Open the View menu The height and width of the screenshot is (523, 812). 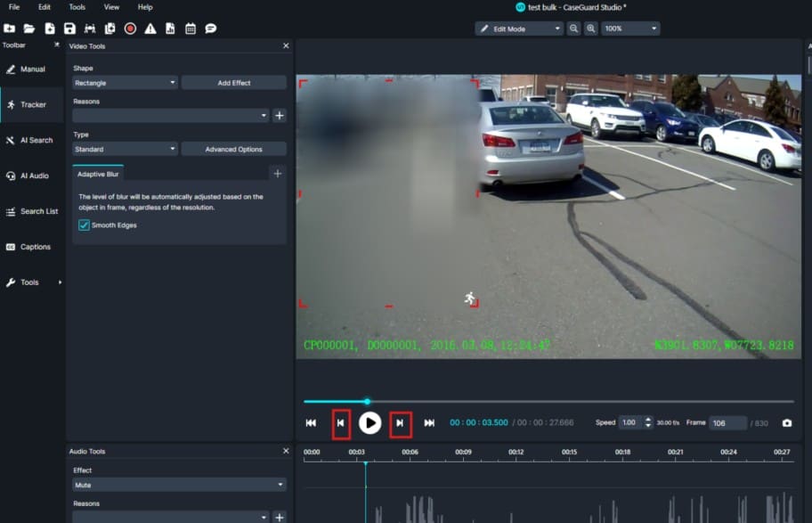(x=111, y=7)
